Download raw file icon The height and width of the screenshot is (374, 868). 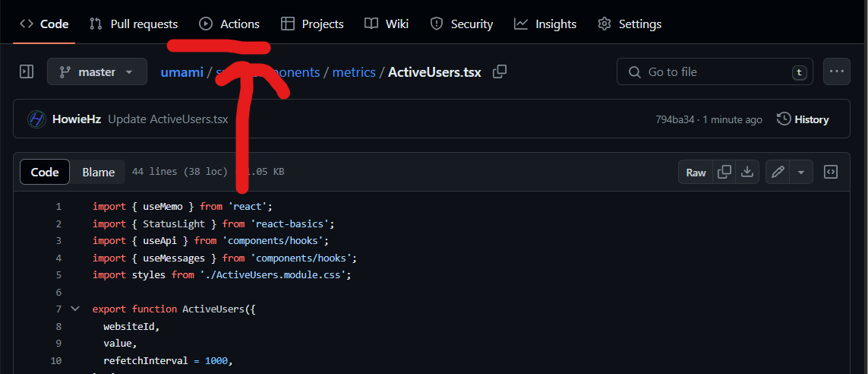point(747,172)
